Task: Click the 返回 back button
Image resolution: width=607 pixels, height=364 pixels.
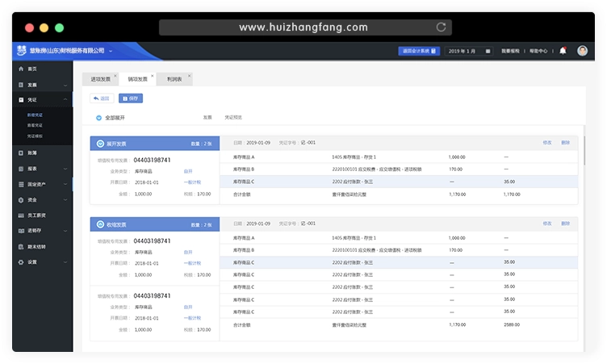Action: (x=102, y=98)
